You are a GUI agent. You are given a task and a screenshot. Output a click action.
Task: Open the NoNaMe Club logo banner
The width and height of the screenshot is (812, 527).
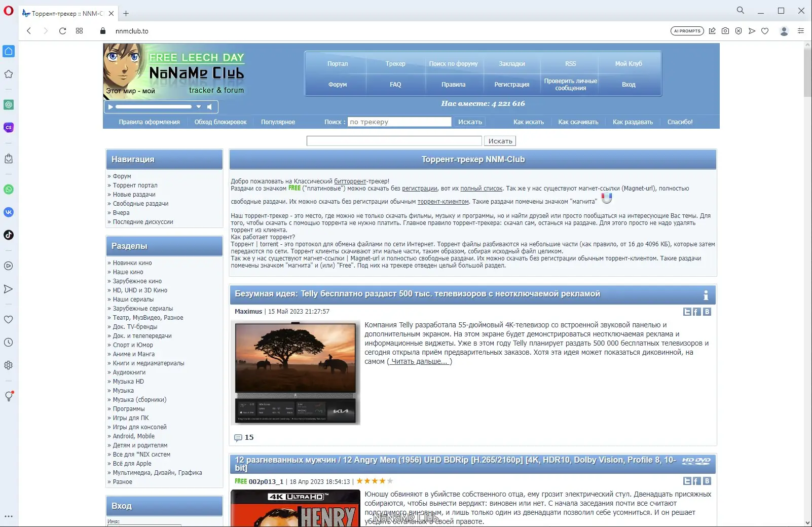[174, 71]
